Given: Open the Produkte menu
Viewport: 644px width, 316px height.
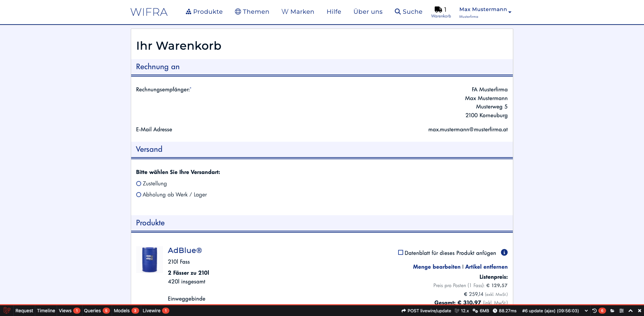Looking at the screenshot, I should pyautogui.click(x=204, y=12).
